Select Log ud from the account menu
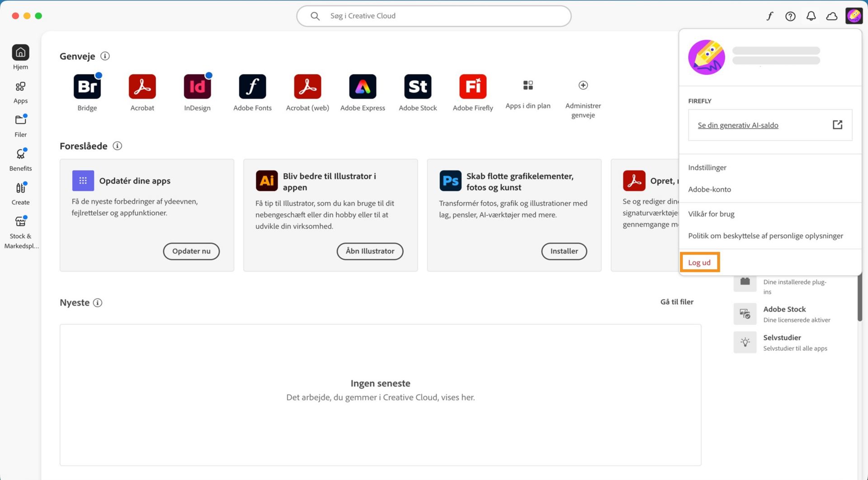Screen dimensions: 868x480 pyautogui.click(x=699, y=262)
